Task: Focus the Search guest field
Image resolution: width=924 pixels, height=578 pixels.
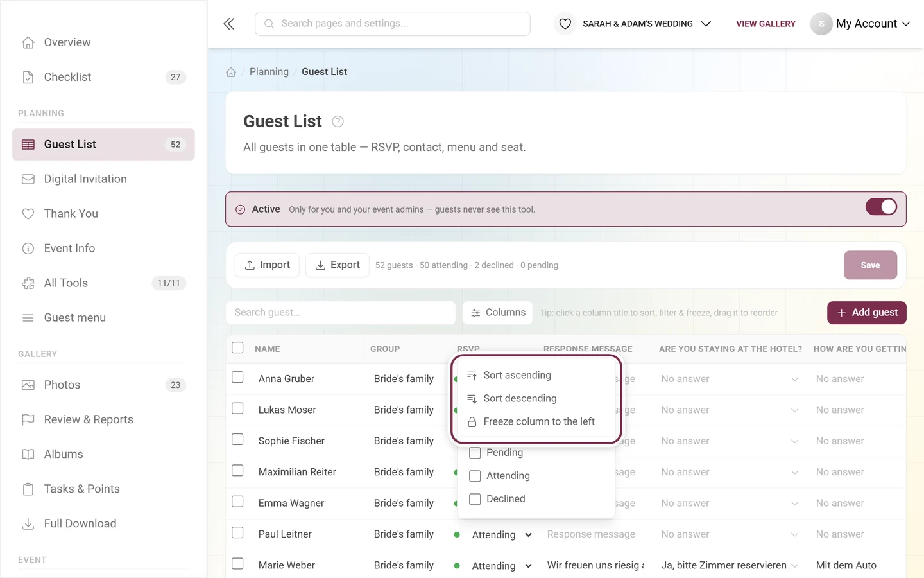Action: [x=341, y=313]
